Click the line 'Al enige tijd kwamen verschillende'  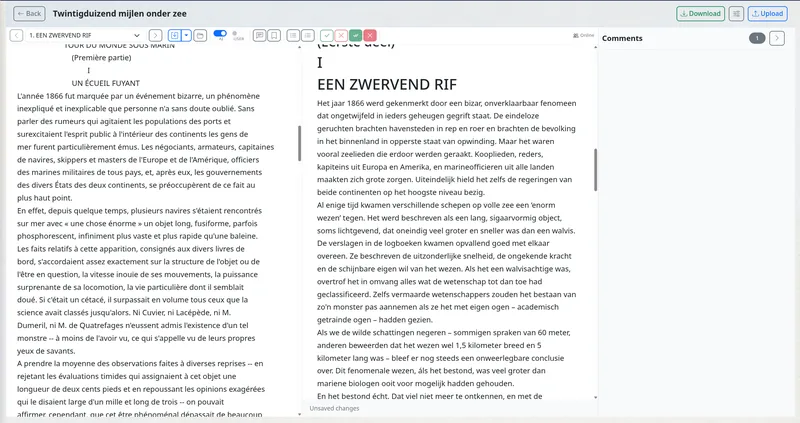[x=436, y=205]
